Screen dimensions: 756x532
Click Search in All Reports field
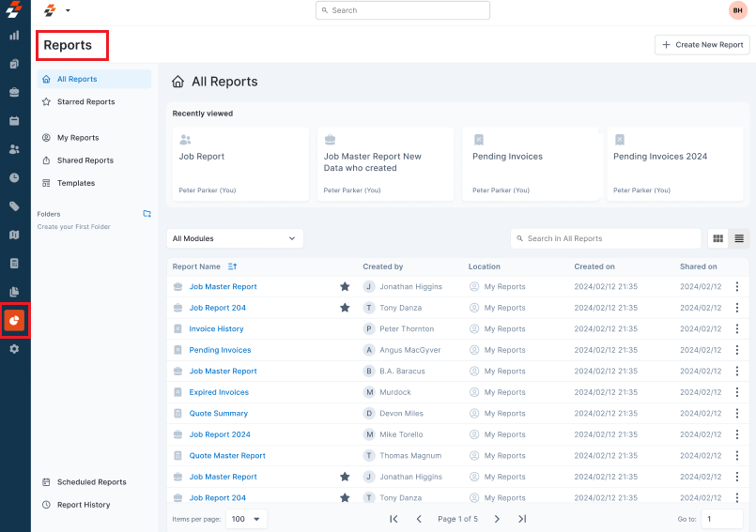click(x=606, y=238)
